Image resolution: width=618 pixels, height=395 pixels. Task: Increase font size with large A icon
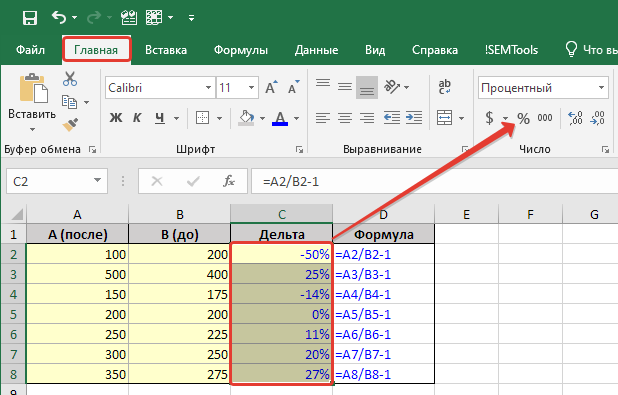coord(271,87)
